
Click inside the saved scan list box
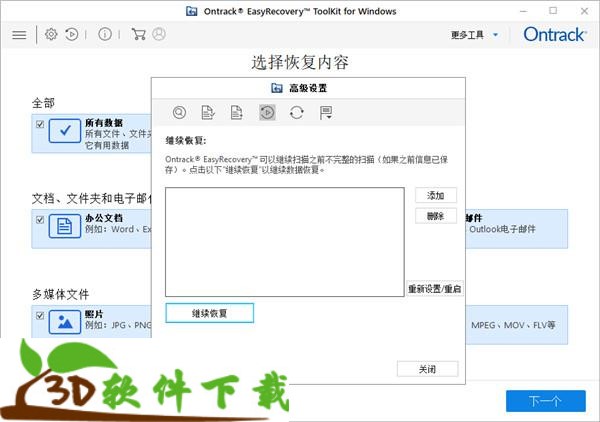(x=285, y=242)
